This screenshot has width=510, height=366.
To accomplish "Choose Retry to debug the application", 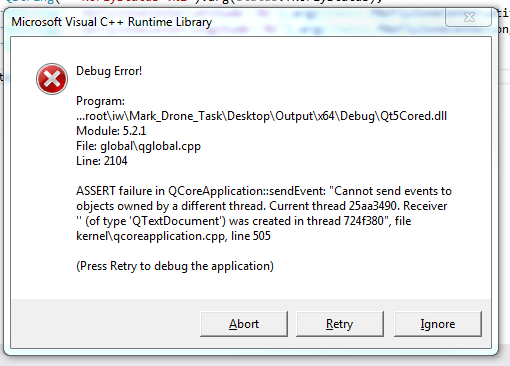I will point(340,324).
